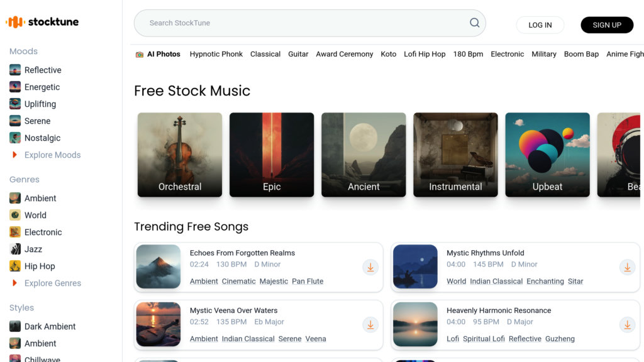
Task: Open the Lofi Hip Hop category tab
Action: (425, 54)
